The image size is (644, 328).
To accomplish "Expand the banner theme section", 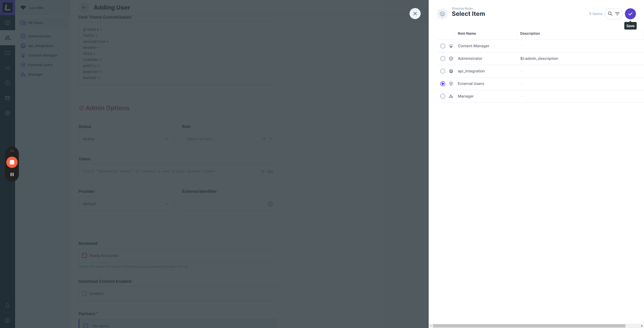I will click(91, 78).
